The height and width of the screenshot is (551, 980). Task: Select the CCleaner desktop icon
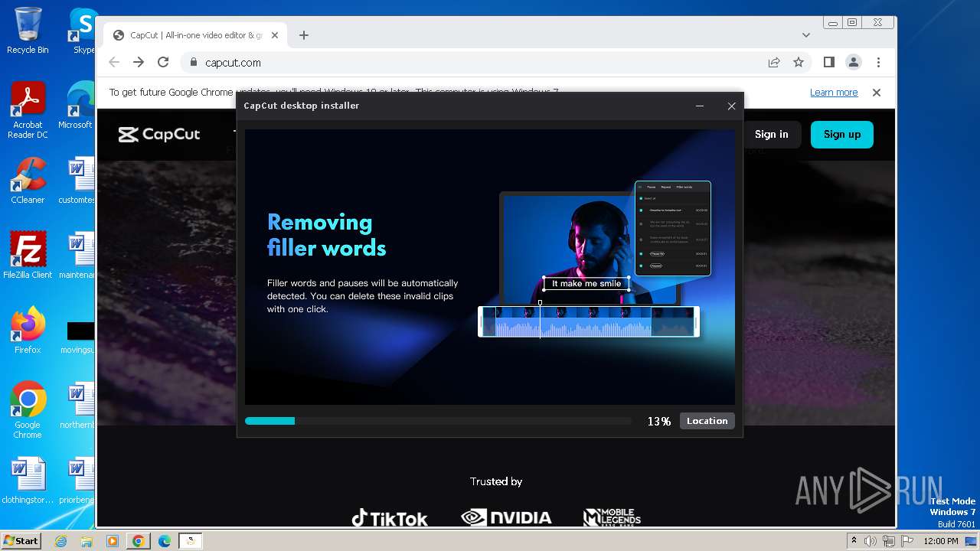tap(28, 181)
